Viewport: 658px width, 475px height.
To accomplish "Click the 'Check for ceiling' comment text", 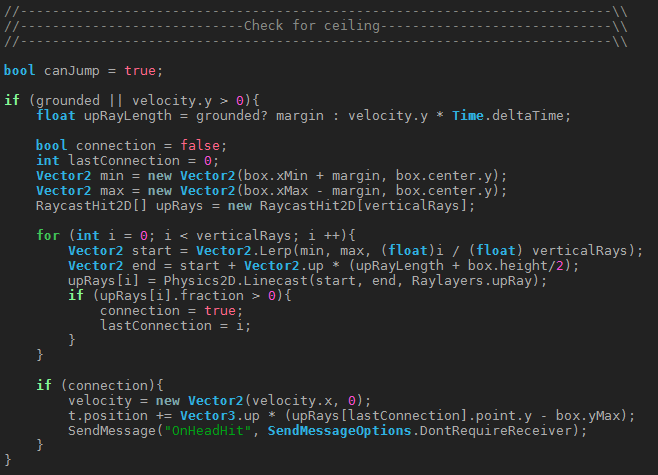I will click(312, 26).
